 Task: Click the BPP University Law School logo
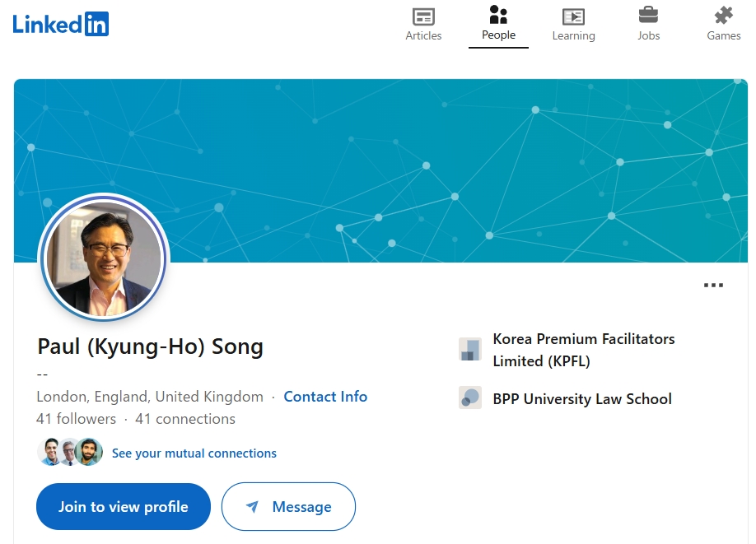tap(470, 398)
